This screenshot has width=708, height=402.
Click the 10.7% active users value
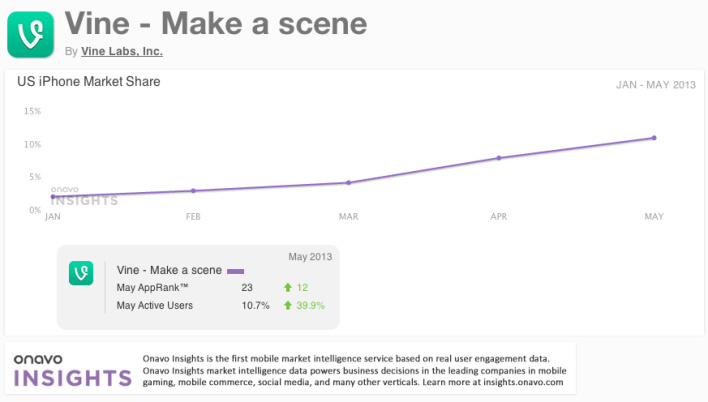coord(256,306)
